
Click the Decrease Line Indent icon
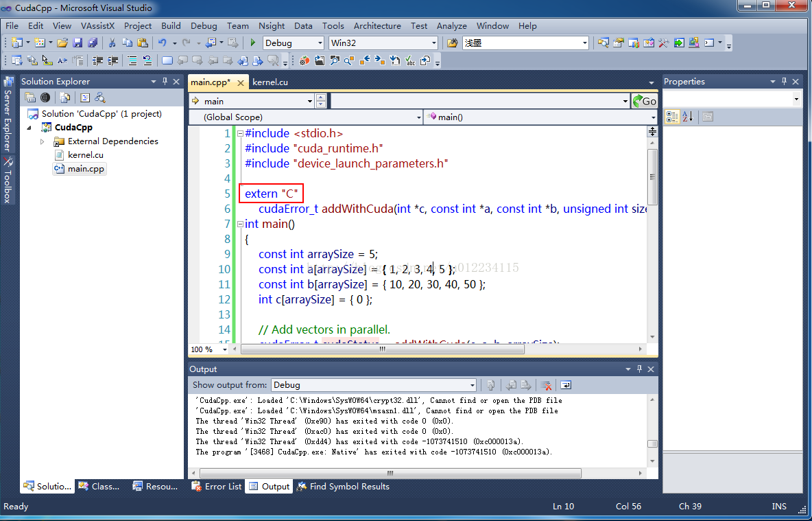pos(97,60)
